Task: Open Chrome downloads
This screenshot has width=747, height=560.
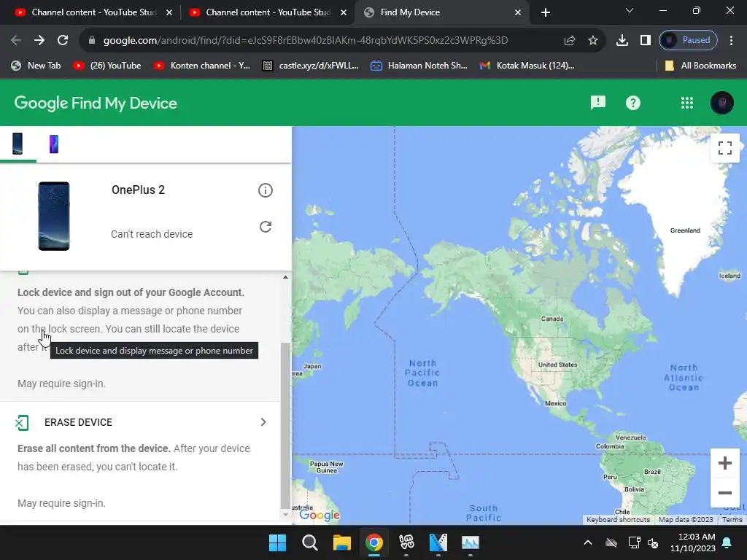Action: pos(622,41)
